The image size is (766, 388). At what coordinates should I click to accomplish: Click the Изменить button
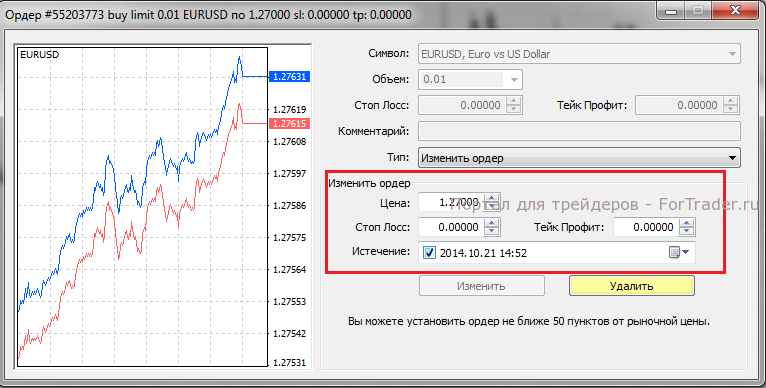482,286
